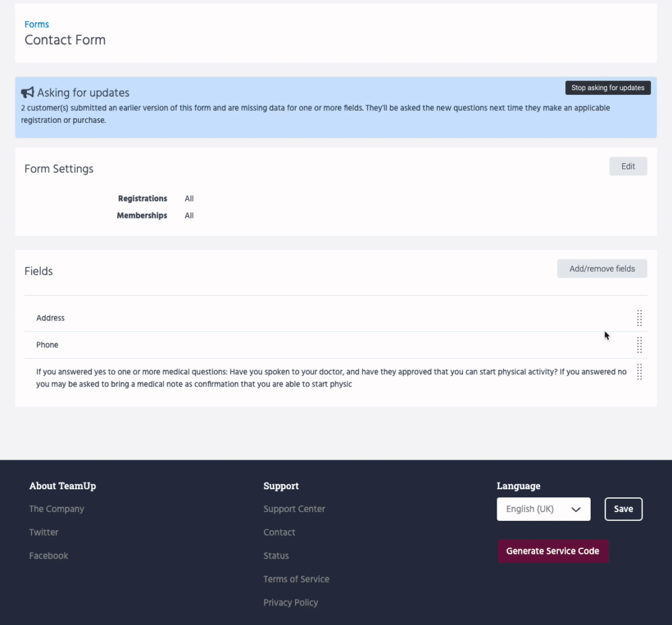Viewport: 672px width, 625px height.
Task: Visit the Twitter footer link
Action: point(44,532)
